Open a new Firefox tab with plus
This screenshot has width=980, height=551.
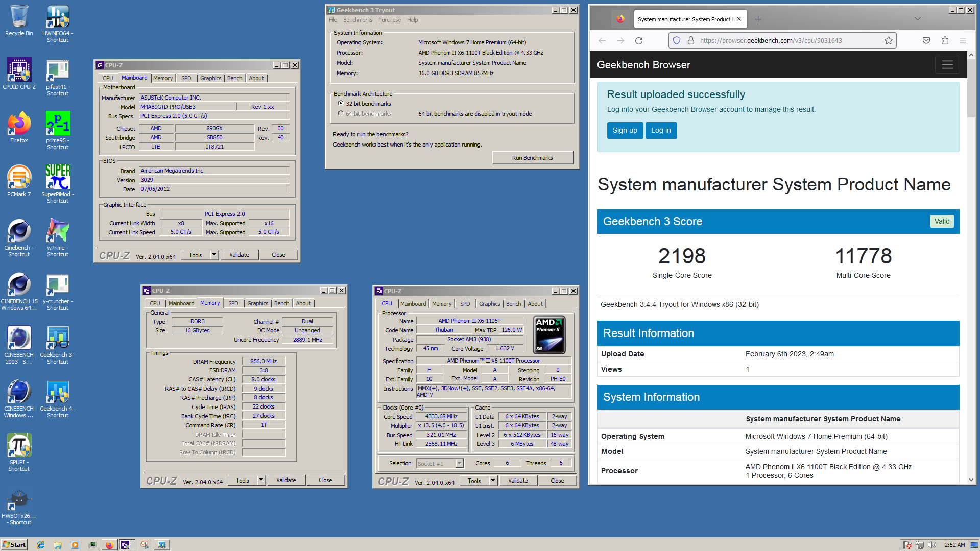coord(758,19)
